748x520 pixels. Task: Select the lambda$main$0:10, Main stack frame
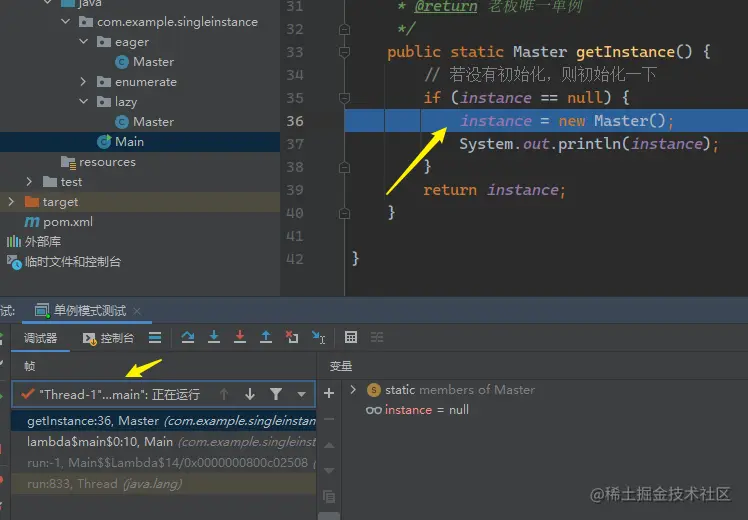coord(164,442)
